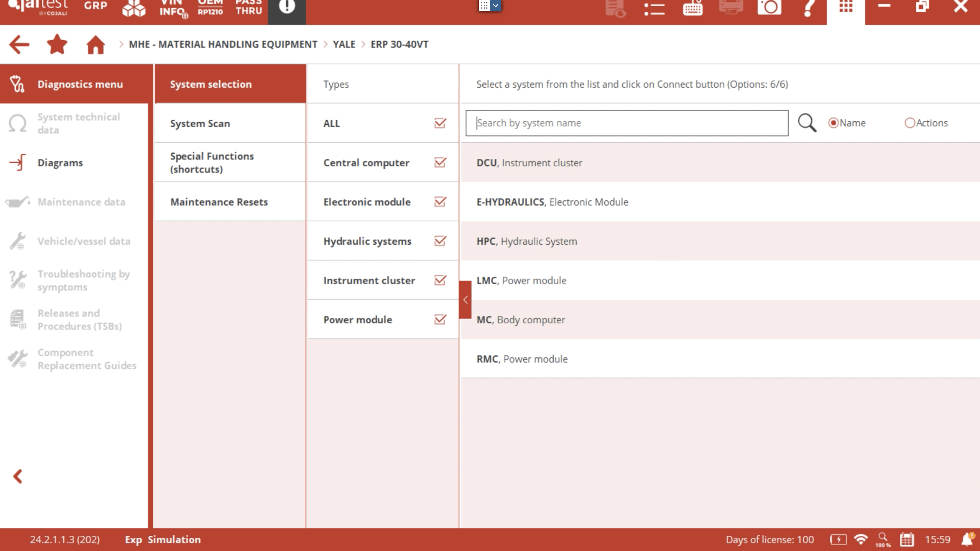Viewport: 980px width, 551px height.
Task: Collapse the diagnostics menu sidebar chevron
Action: click(x=18, y=476)
